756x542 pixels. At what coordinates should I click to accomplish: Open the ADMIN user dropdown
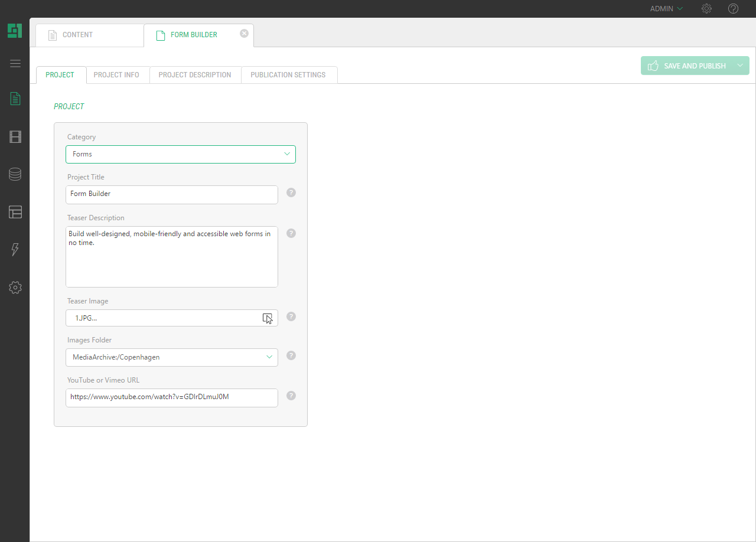666,9
